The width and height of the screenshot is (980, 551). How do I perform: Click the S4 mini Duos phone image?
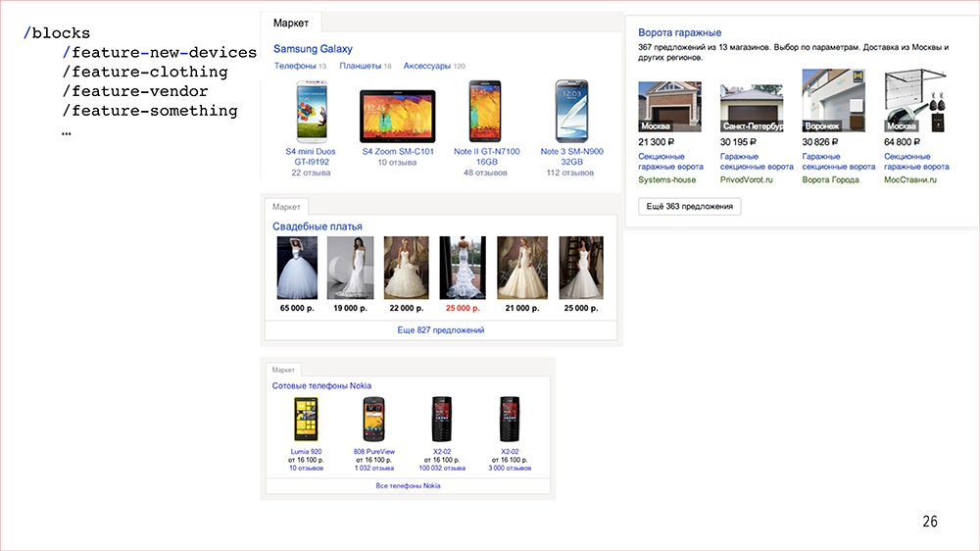(x=312, y=112)
